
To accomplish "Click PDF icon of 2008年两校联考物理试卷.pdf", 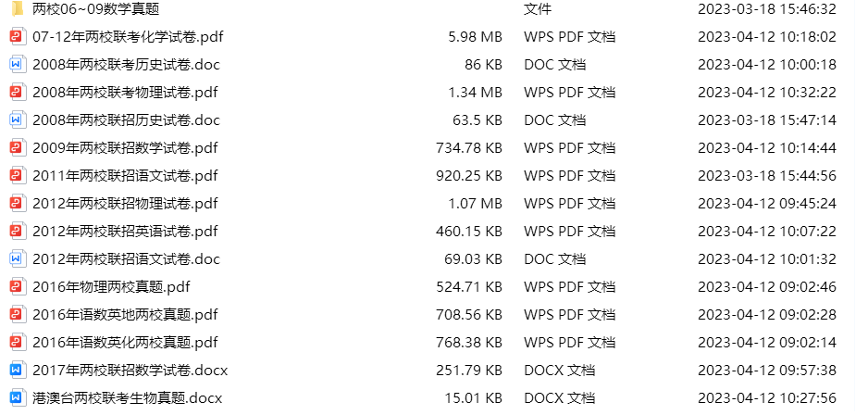I will click(17, 93).
